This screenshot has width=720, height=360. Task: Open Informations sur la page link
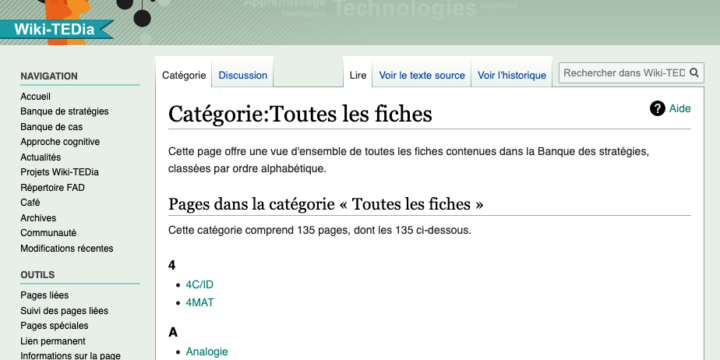(70, 356)
